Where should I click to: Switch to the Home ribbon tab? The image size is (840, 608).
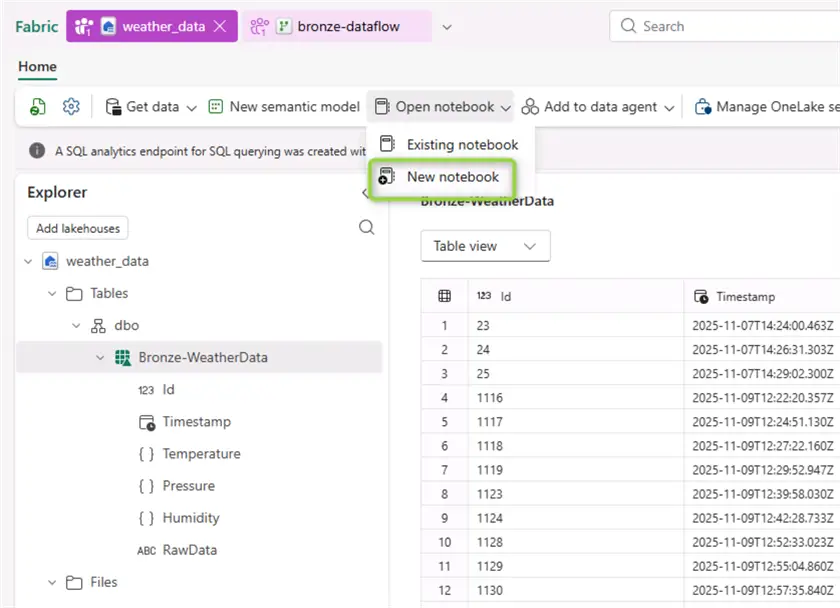point(37,66)
